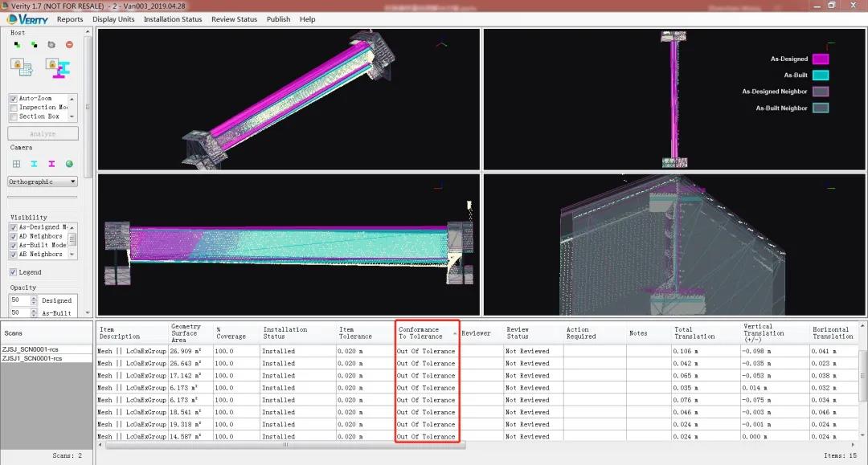The width and height of the screenshot is (868, 465).
Task: Select the four-pane grid camera view icon
Action: tap(16, 164)
